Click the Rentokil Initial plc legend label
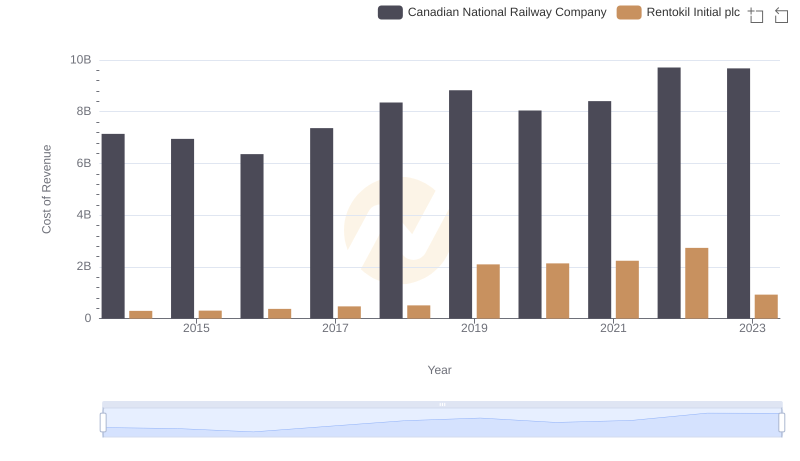The height and width of the screenshot is (461, 800). [x=693, y=12]
